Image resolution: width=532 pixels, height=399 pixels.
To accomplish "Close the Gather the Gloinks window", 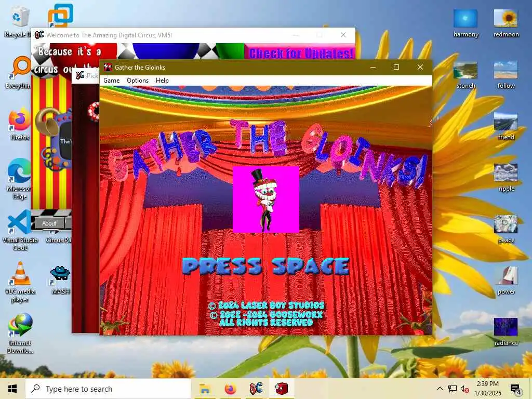I will click(420, 67).
